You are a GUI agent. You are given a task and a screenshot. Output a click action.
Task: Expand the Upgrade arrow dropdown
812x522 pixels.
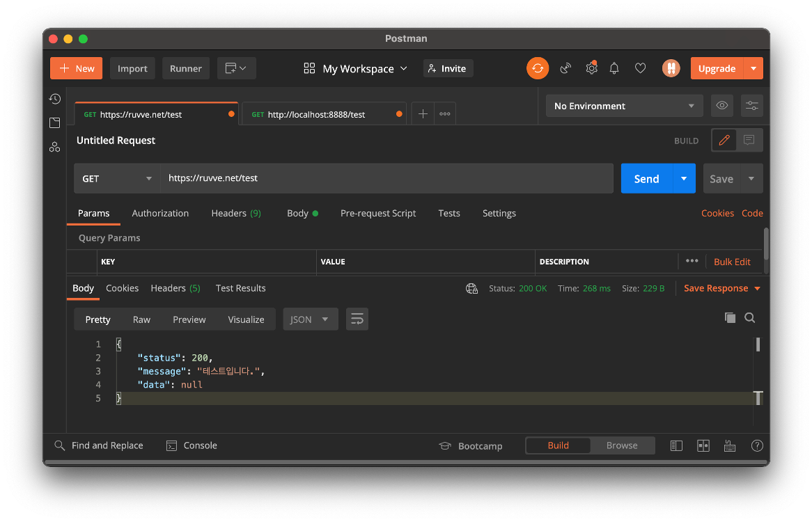click(754, 68)
